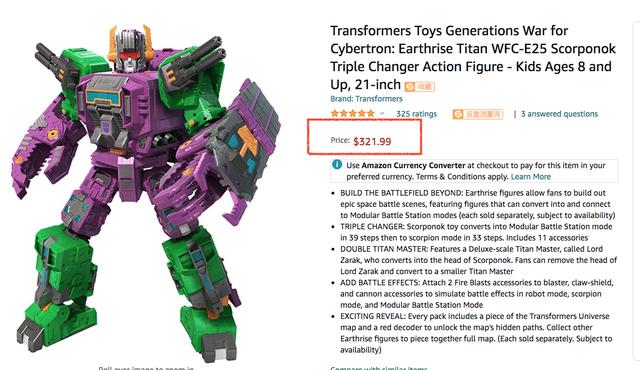Click the Price label
Image resolution: width=640 pixels, height=370 pixels.
point(340,140)
